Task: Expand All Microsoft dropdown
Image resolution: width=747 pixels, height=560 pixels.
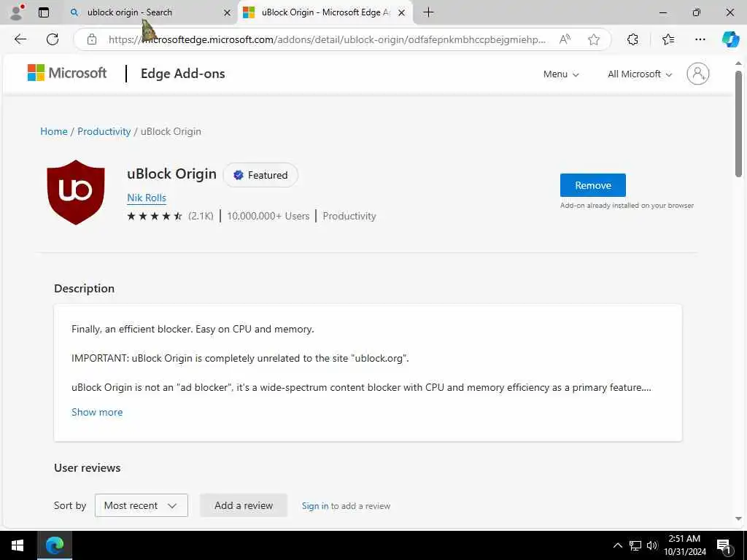Action: coord(639,74)
